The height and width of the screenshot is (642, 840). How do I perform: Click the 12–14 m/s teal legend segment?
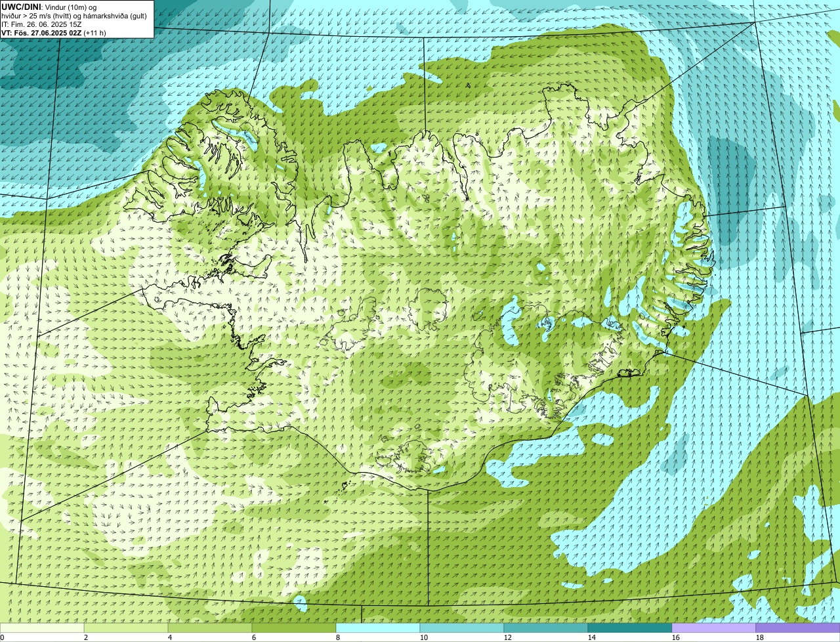pos(546,628)
